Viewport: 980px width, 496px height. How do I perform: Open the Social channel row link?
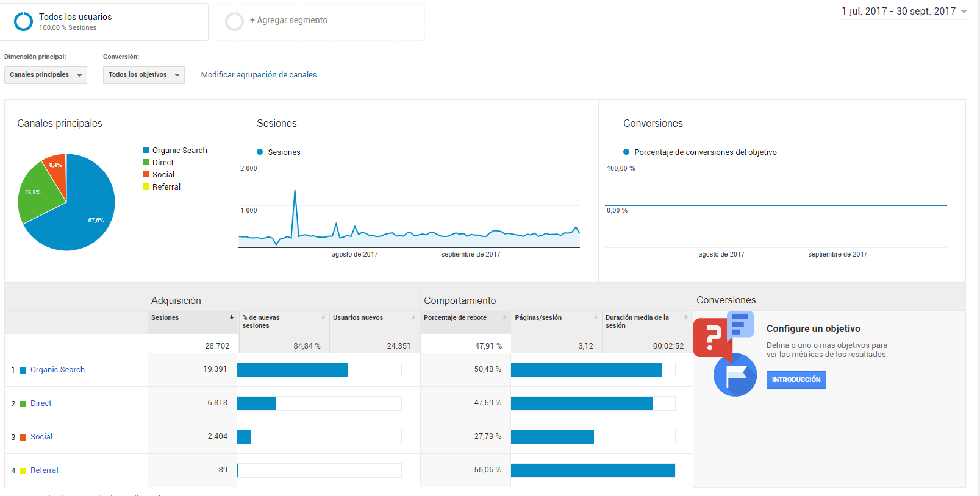(x=41, y=437)
